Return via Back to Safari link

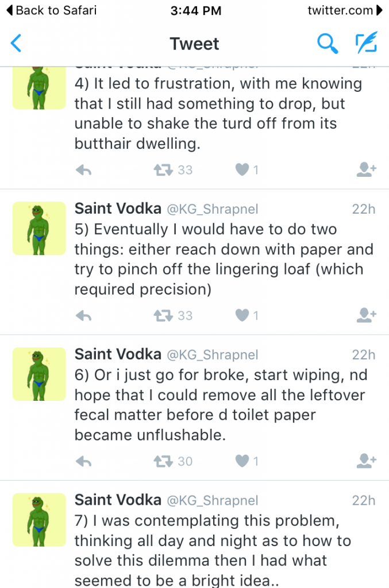point(51,10)
